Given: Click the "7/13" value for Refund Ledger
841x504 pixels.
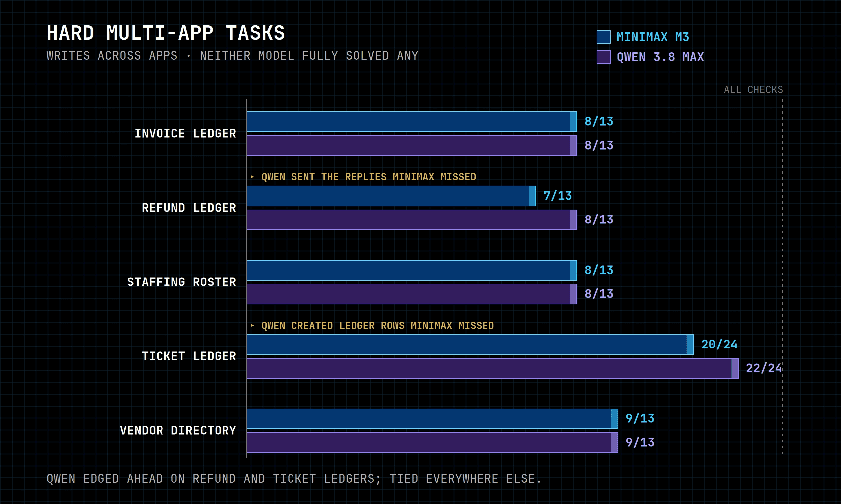Looking at the screenshot, I should [558, 196].
